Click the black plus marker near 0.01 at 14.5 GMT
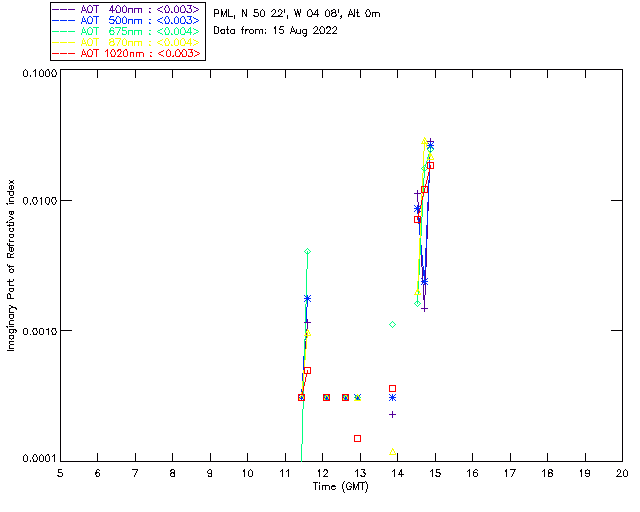Screen dimensions: 640x512 coord(418,194)
